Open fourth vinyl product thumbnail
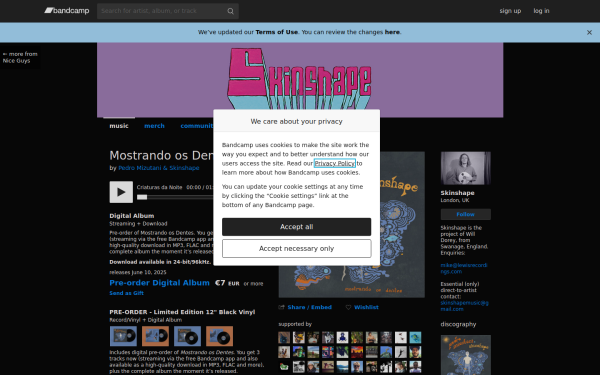600x375 pixels. (x=219, y=336)
